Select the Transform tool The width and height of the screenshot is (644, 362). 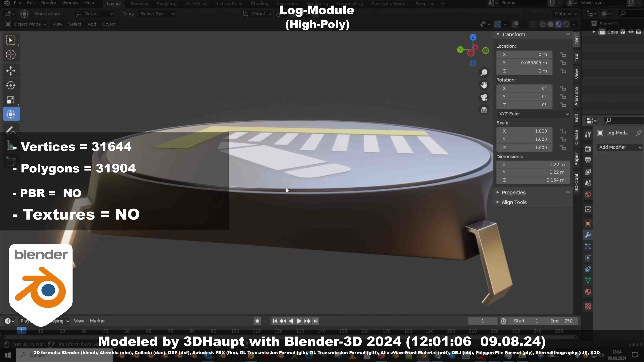click(x=11, y=114)
